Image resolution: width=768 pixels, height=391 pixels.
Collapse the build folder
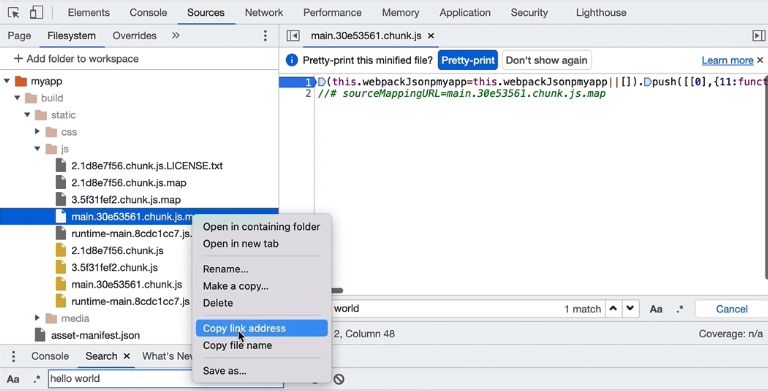coord(17,98)
